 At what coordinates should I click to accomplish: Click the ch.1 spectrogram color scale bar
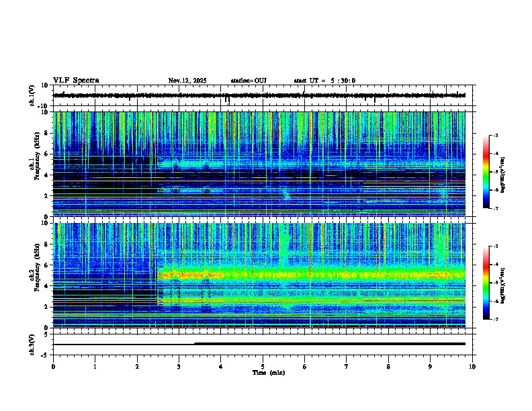(x=486, y=172)
